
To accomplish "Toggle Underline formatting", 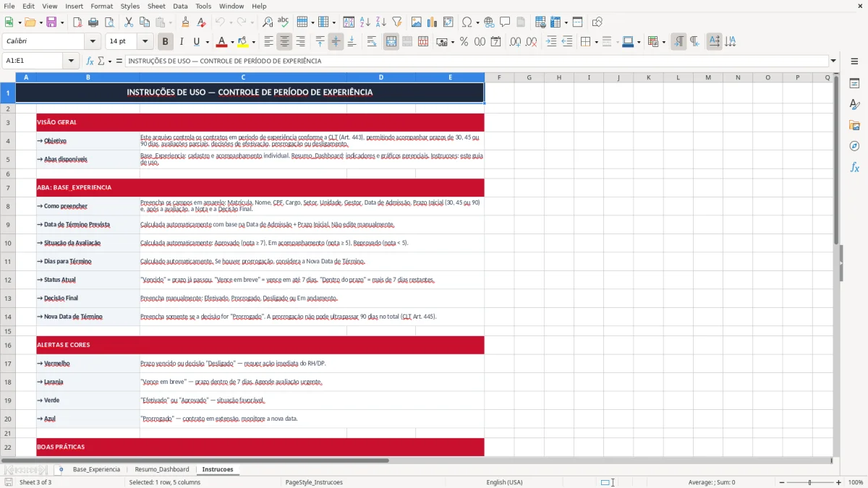I will [x=197, y=41].
